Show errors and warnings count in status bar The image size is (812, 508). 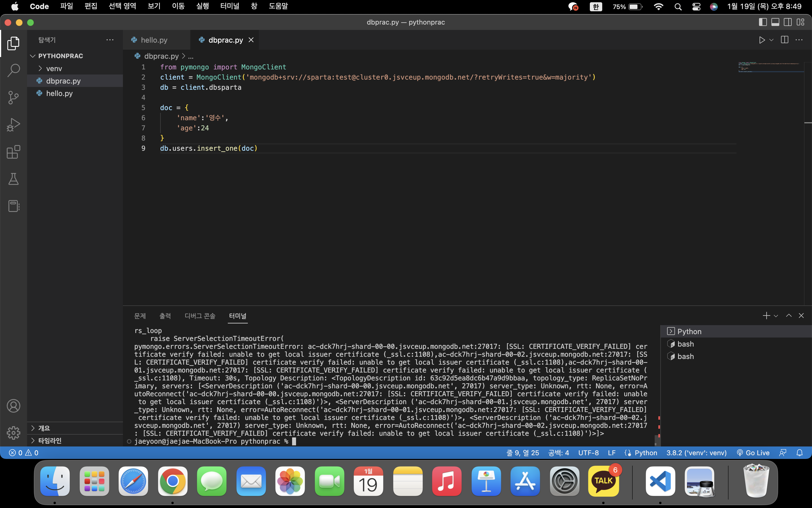click(23, 453)
